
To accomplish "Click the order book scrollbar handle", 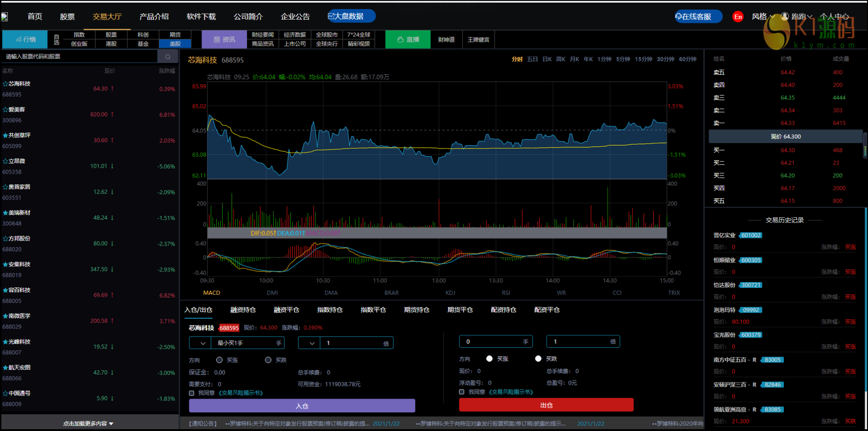I will 865,146.
